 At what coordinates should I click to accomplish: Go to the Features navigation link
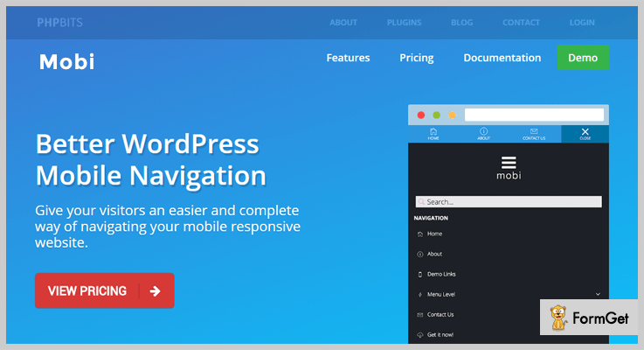(x=349, y=58)
